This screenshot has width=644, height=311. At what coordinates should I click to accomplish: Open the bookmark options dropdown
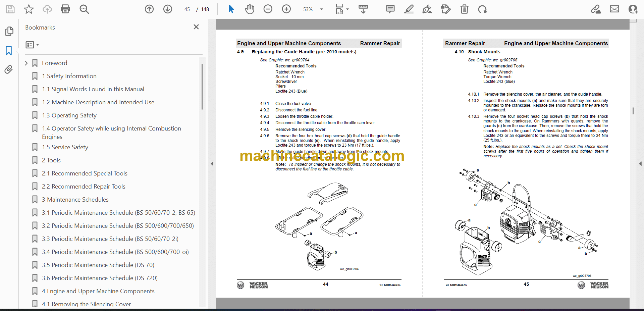32,45
